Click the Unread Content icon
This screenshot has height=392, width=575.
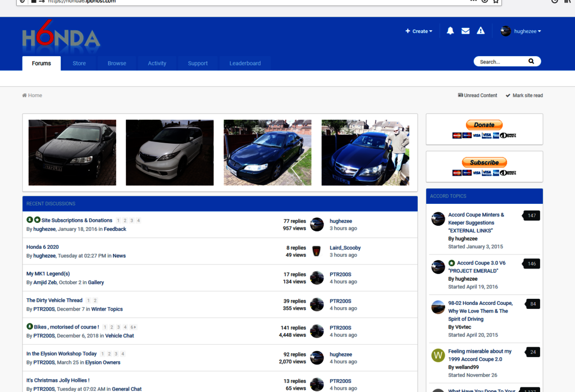pyautogui.click(x=460, y=95)
